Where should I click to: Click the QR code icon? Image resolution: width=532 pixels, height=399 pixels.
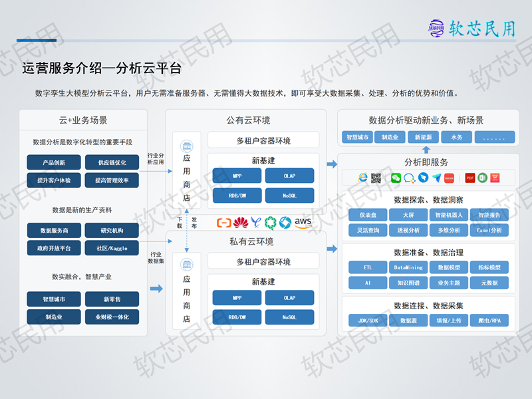pos(376,178)
